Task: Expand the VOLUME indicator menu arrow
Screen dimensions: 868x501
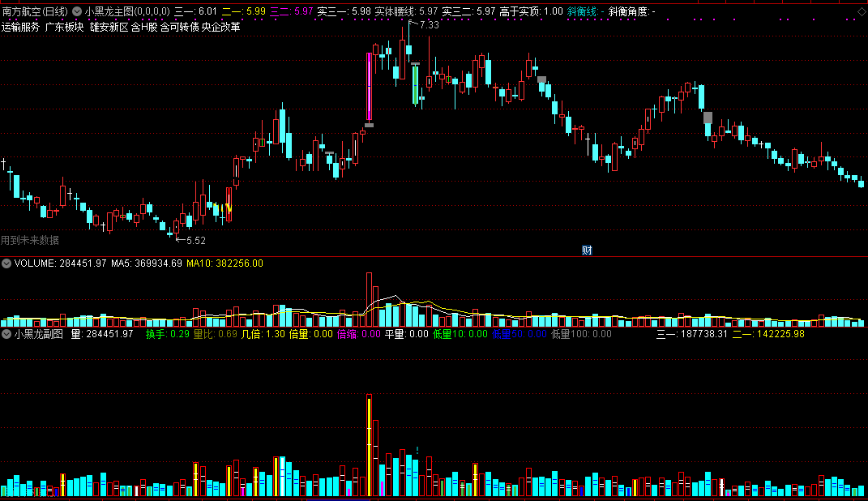Action: click(x=6, y=263)
